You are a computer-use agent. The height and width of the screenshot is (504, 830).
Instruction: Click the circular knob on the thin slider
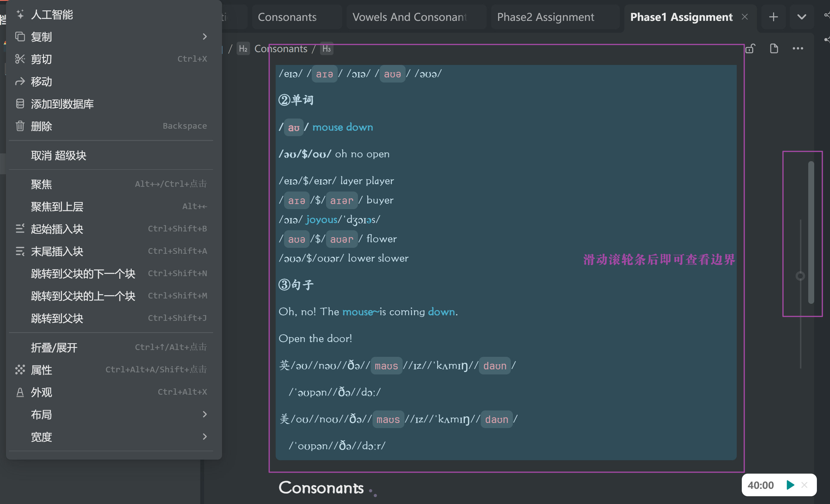[800, 276]
